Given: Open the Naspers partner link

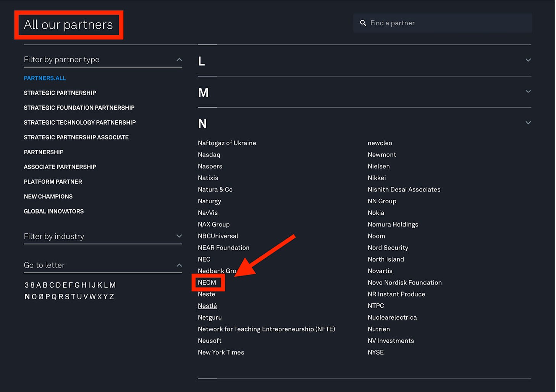Looking at the screenshot, I should pyautogui.click(x=210, y=166).
